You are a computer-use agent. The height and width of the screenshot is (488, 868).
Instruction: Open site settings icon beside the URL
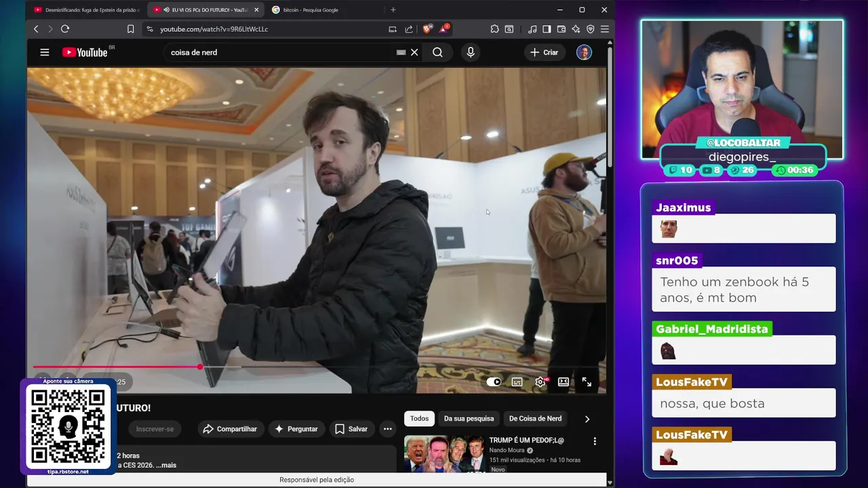[150, 29]
